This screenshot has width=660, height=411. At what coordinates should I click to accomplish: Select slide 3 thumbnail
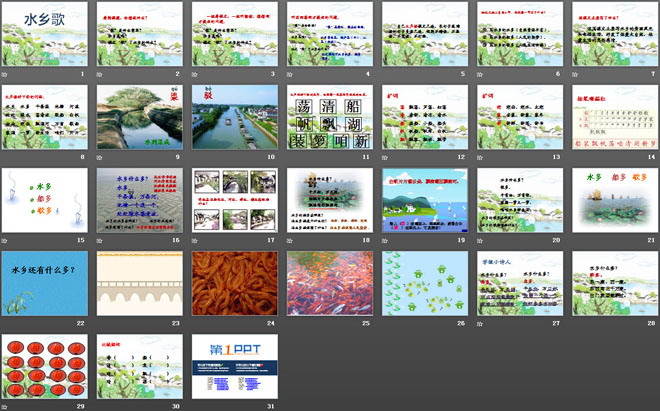(x=235, y=34)
